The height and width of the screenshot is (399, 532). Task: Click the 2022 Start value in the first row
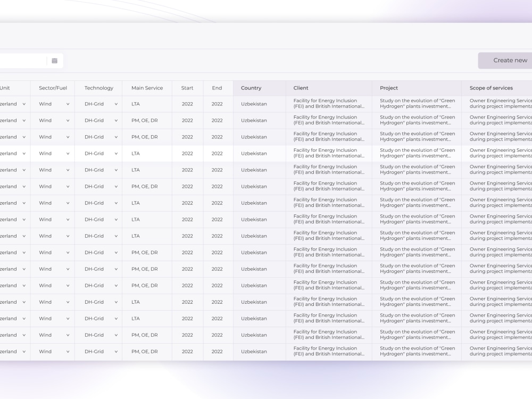[x=187, y=104]
